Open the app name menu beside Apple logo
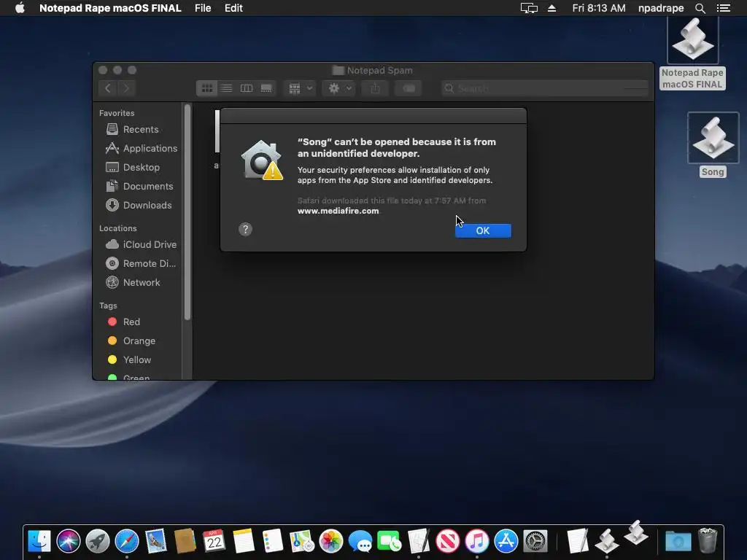 click(x=110, y=8)
